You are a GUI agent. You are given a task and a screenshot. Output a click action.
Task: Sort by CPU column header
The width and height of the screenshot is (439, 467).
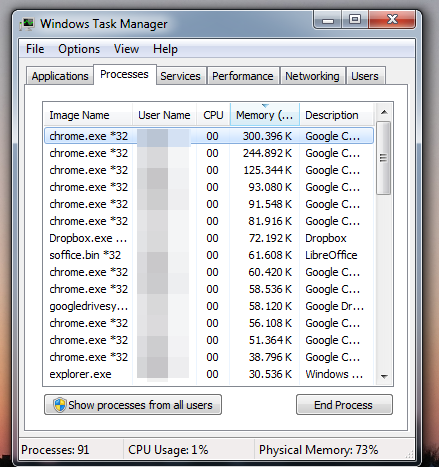tap(213, 115)
